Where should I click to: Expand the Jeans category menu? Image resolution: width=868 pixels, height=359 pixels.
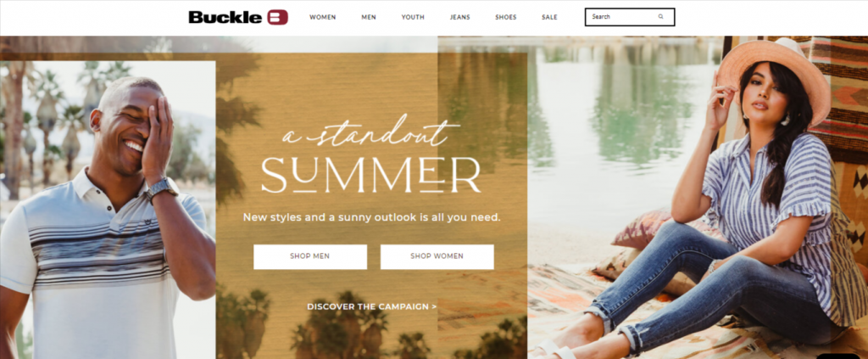click(x=460, y=17)
